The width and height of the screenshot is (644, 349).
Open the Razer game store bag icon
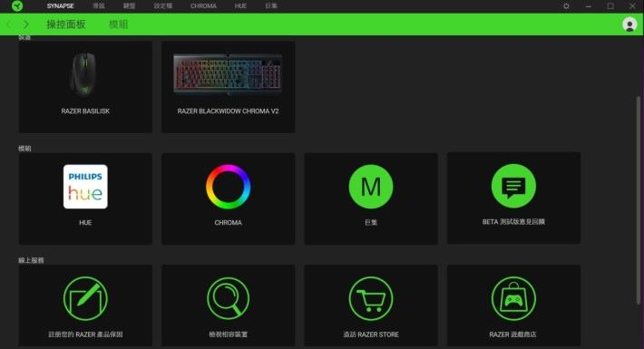tap(513, 298)
